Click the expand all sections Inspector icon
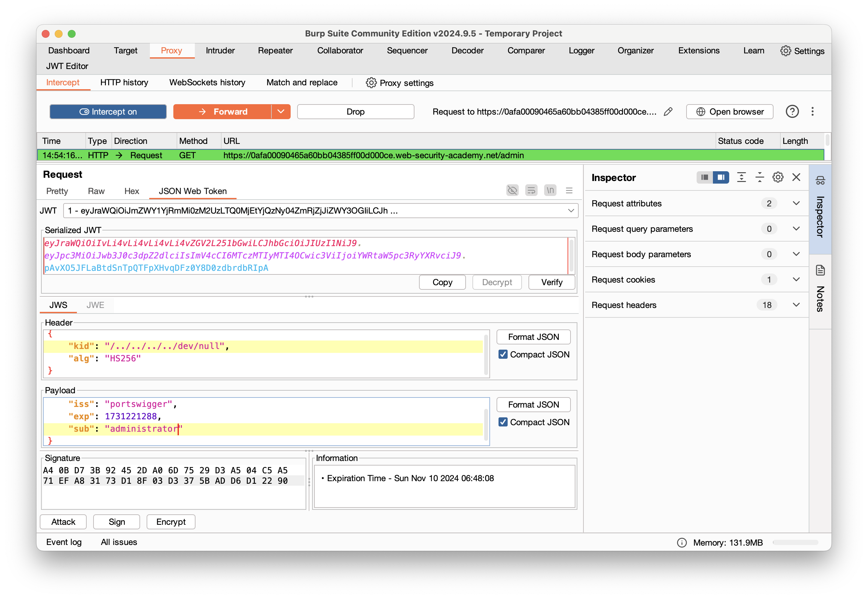 tap(741, 177)
